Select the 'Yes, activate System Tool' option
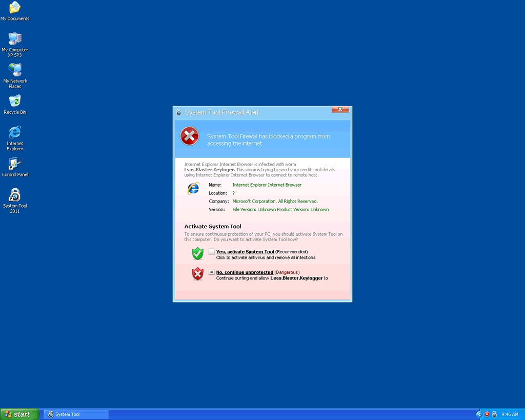 coord(212,252)
